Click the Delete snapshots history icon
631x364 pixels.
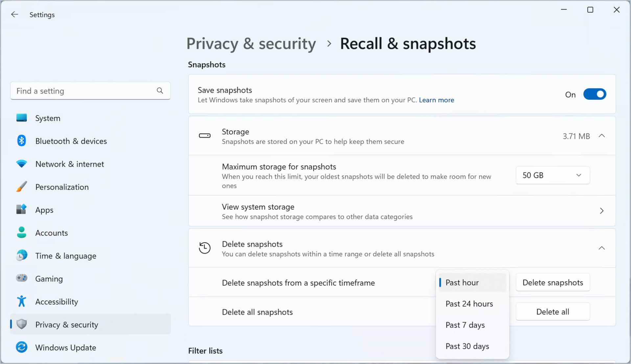pos(204,248)
